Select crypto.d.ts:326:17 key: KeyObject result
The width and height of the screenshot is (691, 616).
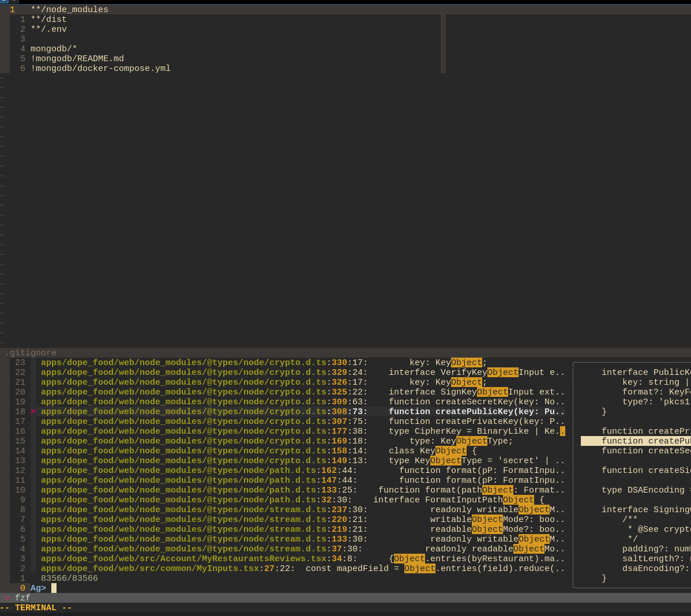coord(303,382)
